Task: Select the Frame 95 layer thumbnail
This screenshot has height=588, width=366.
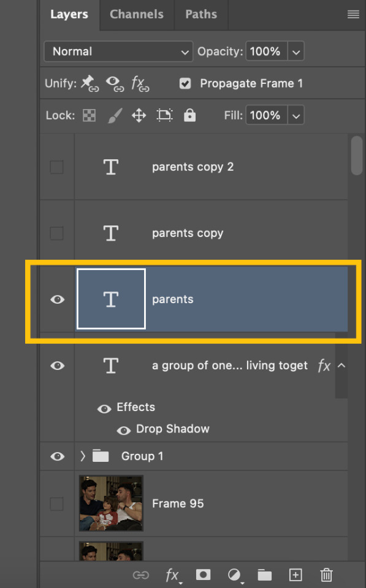Action: (111, 503)
